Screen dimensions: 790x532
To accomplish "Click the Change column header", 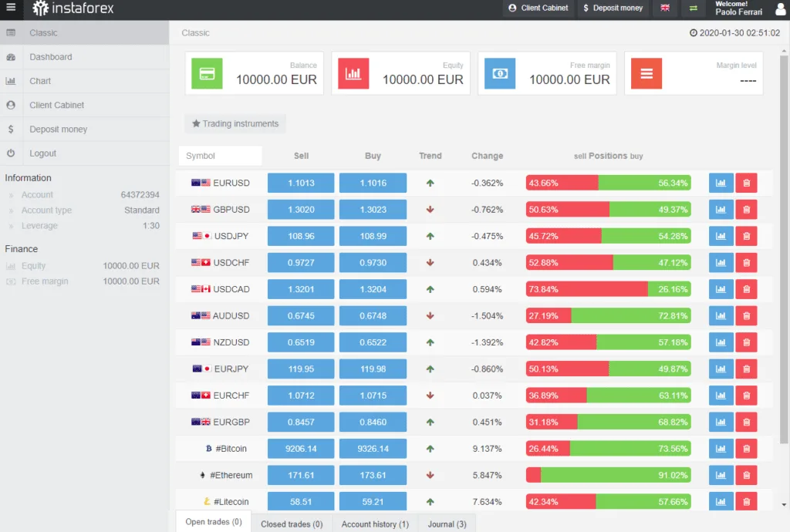I will (488, 156).
